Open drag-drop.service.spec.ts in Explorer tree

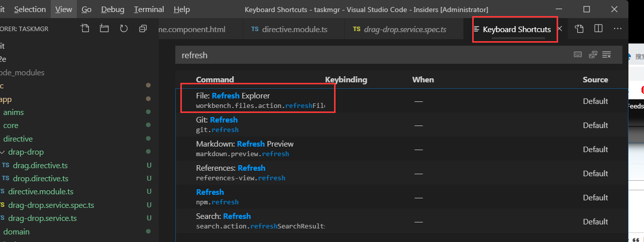[x=51, y=205]
